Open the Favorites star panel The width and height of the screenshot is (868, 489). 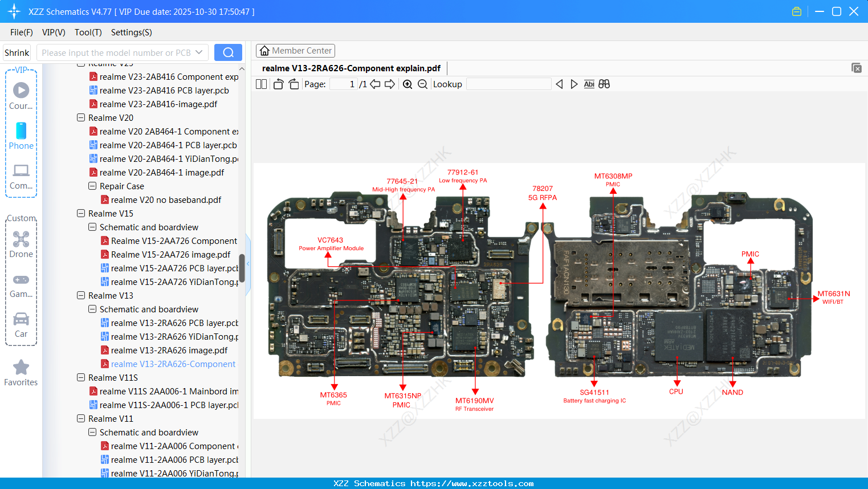point(21,368)
